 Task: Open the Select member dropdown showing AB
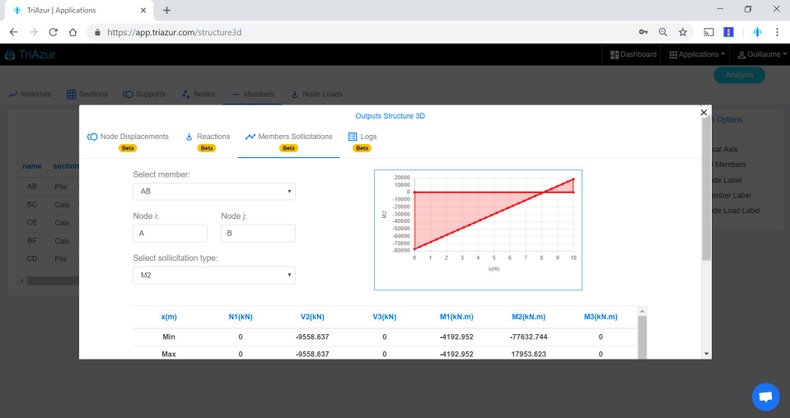pyautogui.click(x=214, y=191)
